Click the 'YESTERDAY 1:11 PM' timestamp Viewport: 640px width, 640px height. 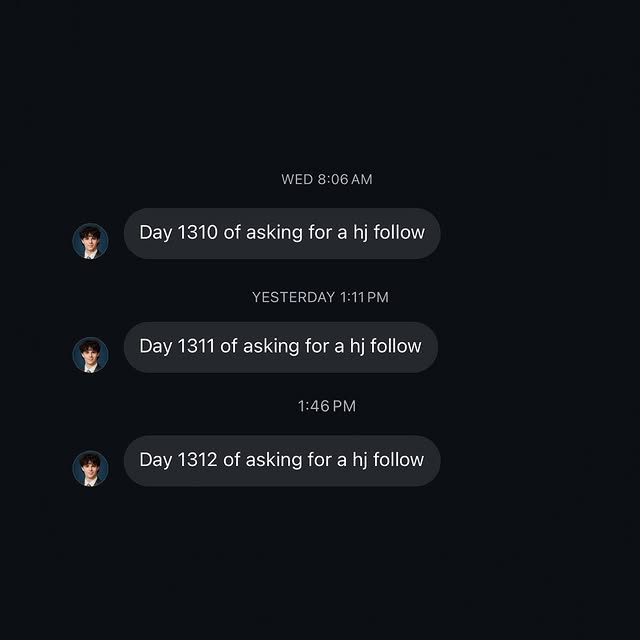click(x=320, y=297)
